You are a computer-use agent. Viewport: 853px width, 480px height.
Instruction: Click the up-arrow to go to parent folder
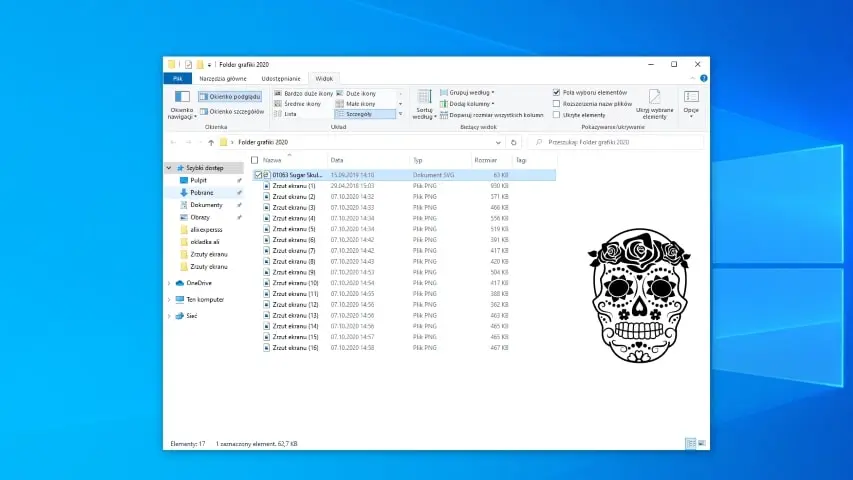(210, 142)
